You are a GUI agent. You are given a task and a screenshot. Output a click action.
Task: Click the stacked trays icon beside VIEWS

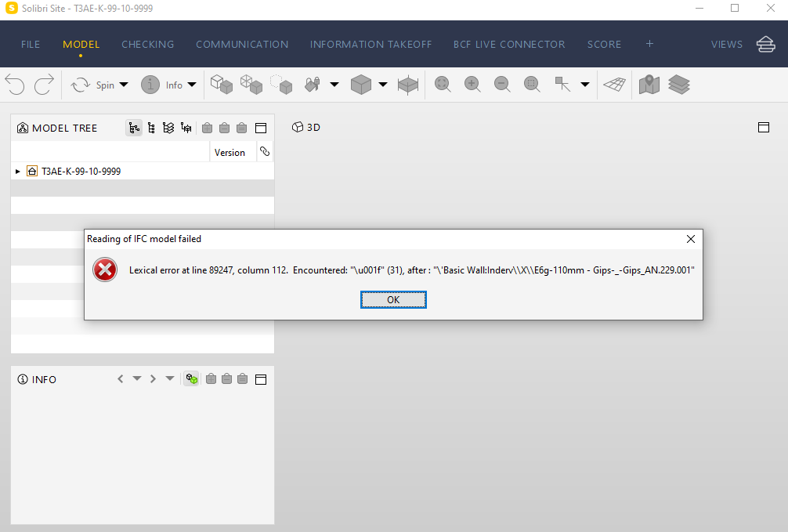(766, 44)
